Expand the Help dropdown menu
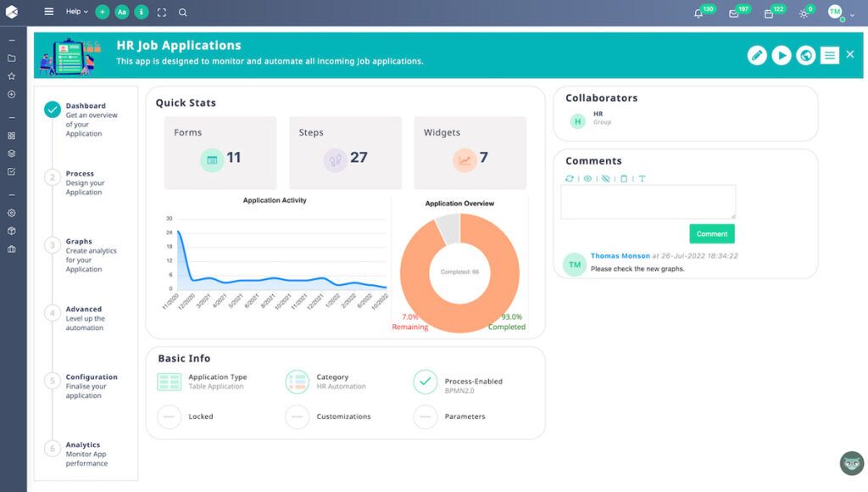Viewport: 868px width, 492px height. click(x=77, y=12)
